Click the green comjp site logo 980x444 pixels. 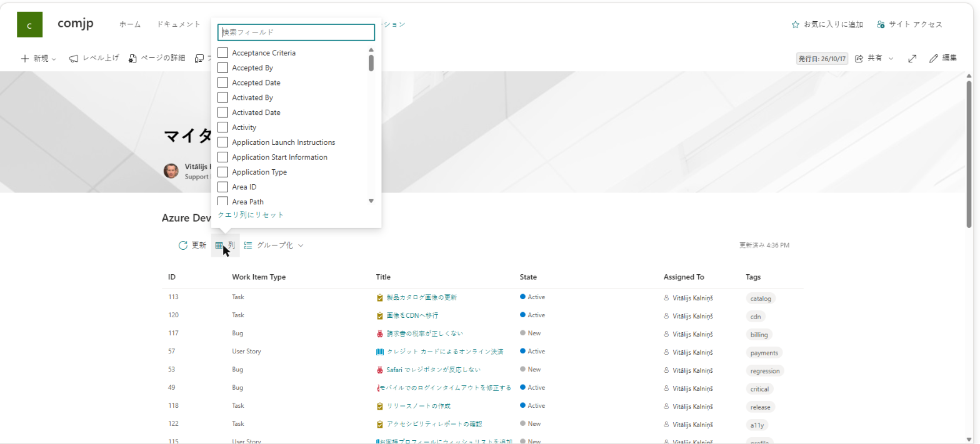(30, 25)
